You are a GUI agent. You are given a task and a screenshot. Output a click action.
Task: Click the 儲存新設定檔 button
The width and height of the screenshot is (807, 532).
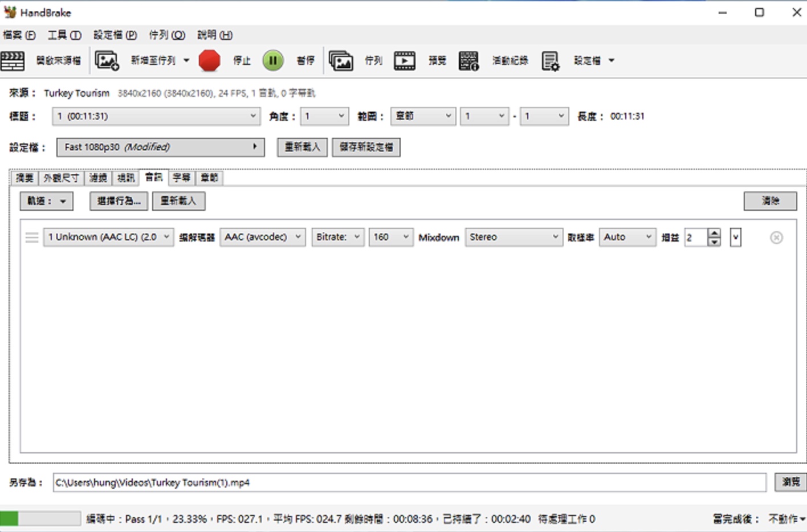tap(366, 147)
